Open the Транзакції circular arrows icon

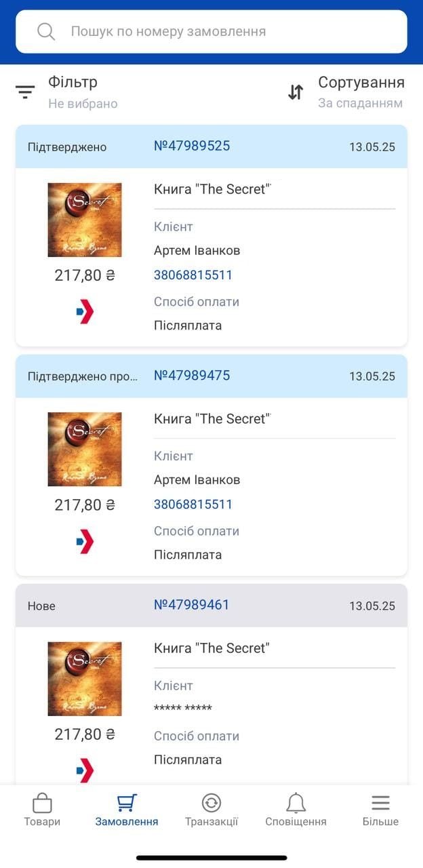pyautogui.click(x=211, y=803)
